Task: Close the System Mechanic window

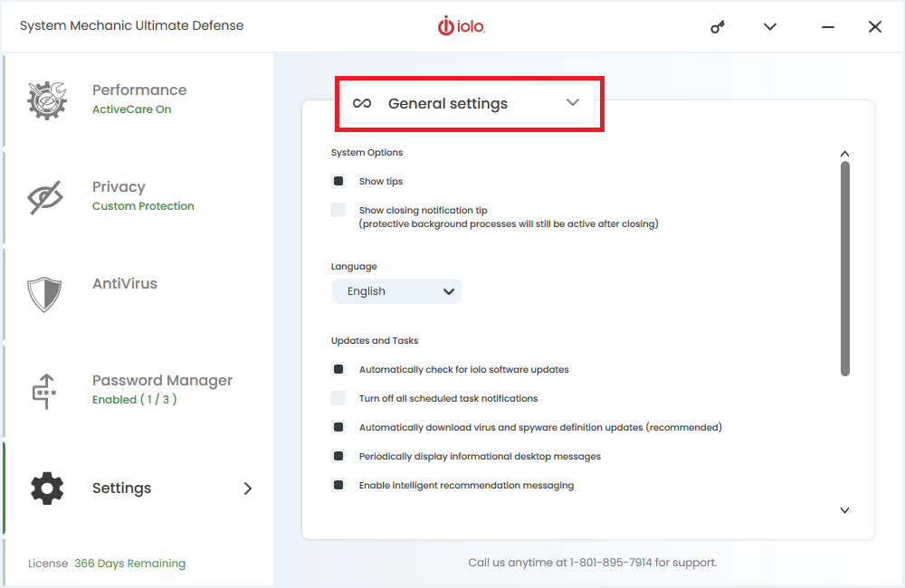Action: point(875,26)
